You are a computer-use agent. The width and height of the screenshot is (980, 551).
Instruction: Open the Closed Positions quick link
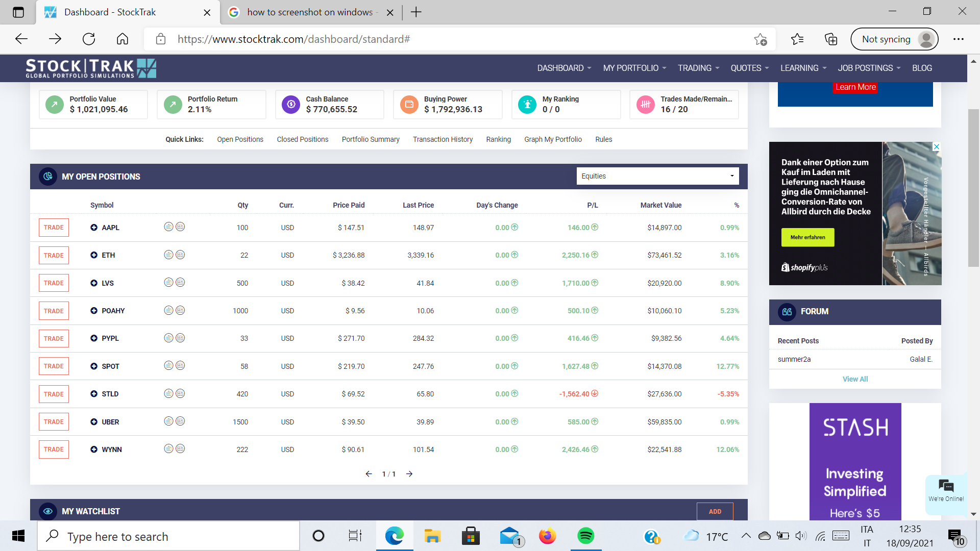coord(303,139)
